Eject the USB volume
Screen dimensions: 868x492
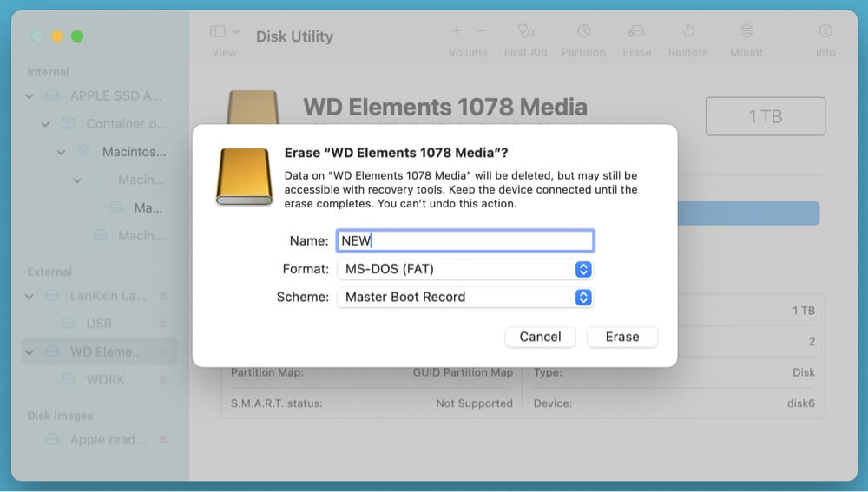pyautogui.click(x=163, y=323)
